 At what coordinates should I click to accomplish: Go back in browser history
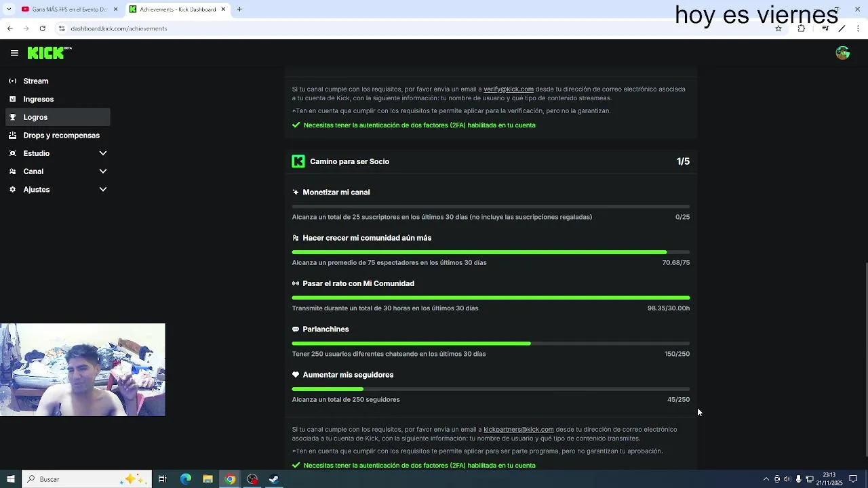pyautogui.click(x=9, y=28)
